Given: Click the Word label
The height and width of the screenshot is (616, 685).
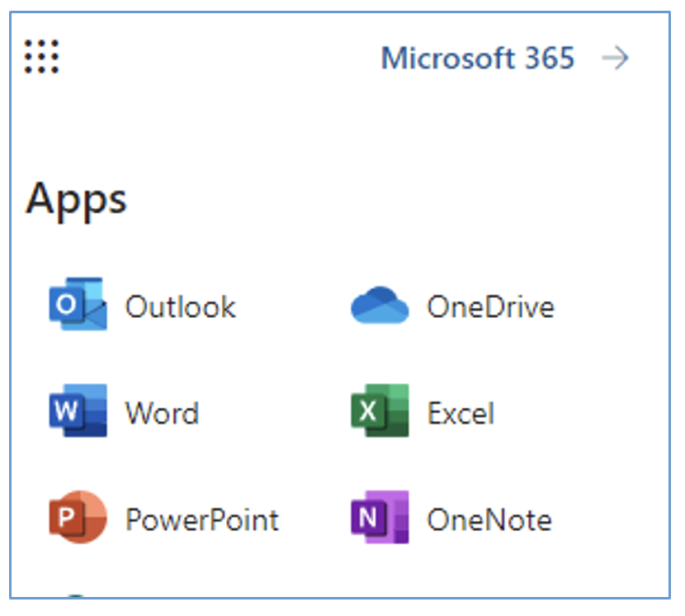Looking at the screenshot, I should 162,413.
